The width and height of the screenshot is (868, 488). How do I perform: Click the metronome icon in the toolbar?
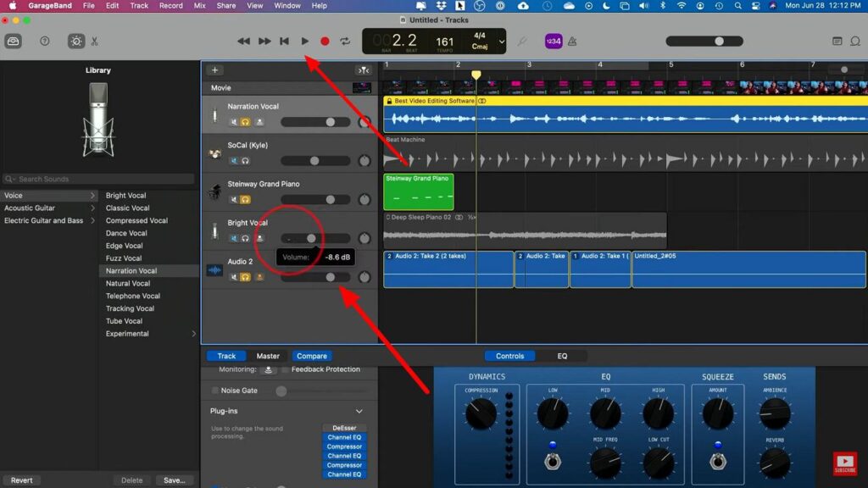click(x=574, y=41)
